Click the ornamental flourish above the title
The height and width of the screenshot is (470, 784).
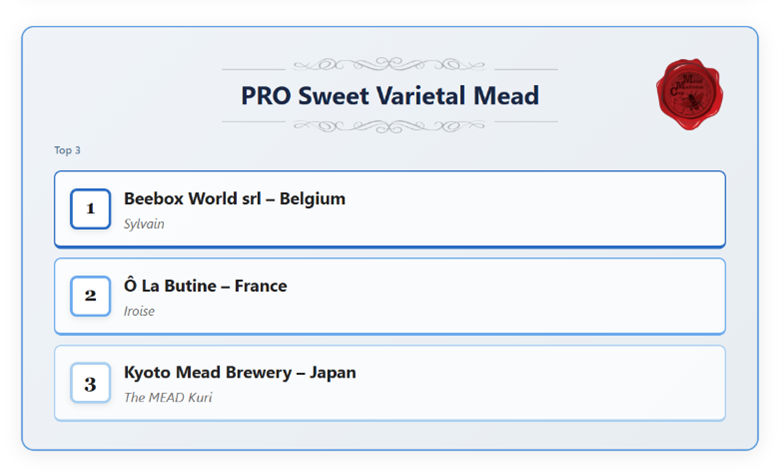pos(389,65)
